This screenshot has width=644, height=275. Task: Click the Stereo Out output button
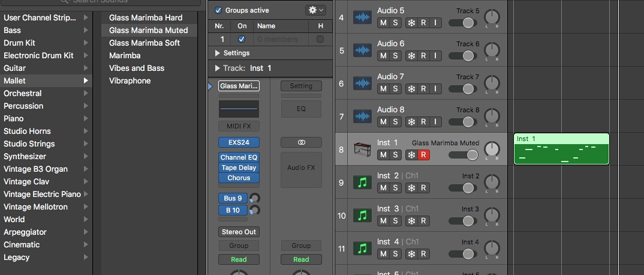[239, 232]
